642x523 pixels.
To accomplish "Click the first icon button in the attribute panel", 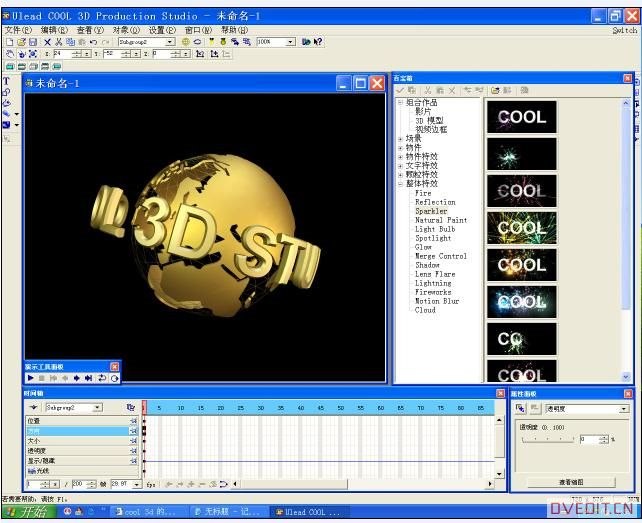I will click(520, 408).
